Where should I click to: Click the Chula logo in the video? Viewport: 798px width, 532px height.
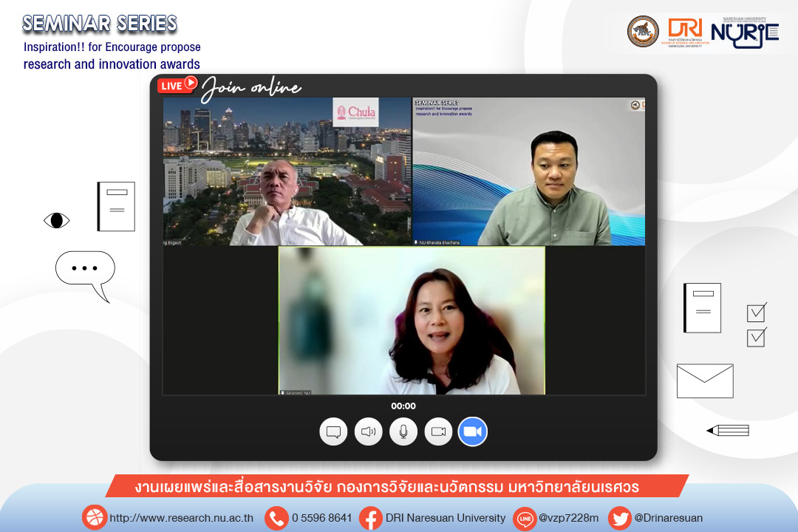tap(356, 112)
